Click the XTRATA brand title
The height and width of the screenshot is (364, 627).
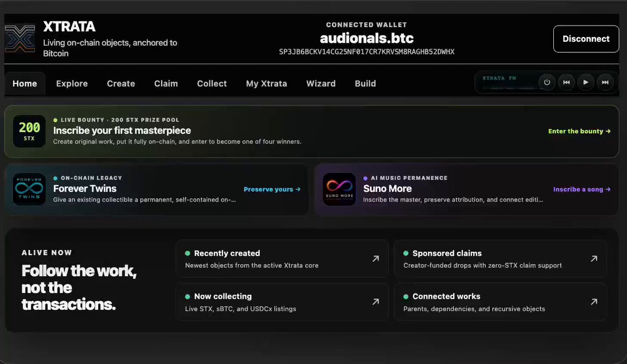[69, 27]
